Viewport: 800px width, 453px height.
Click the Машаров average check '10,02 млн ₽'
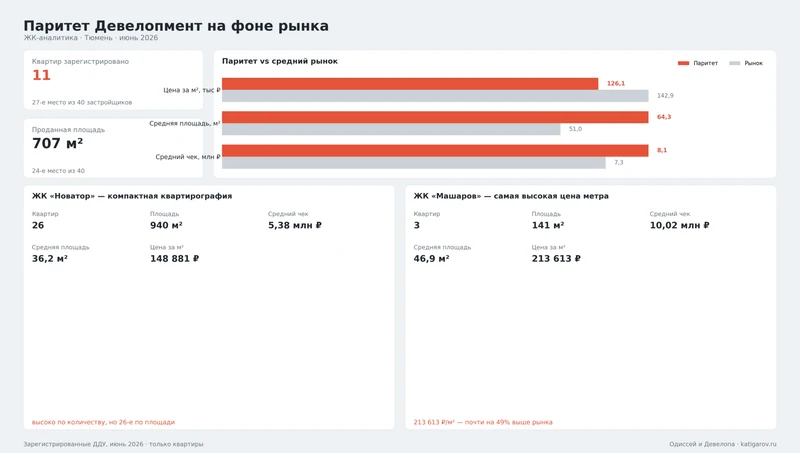pos(680,225)
